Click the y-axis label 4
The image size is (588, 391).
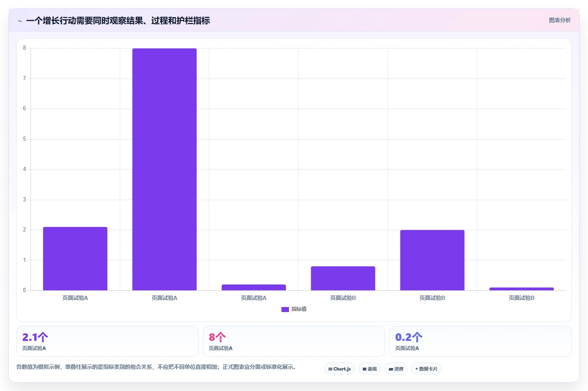(24, 169)
